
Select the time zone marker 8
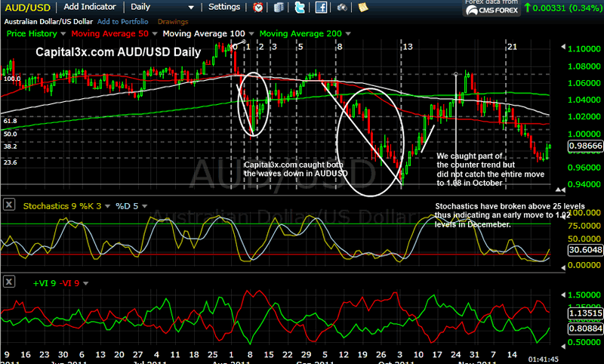[340, 47]
